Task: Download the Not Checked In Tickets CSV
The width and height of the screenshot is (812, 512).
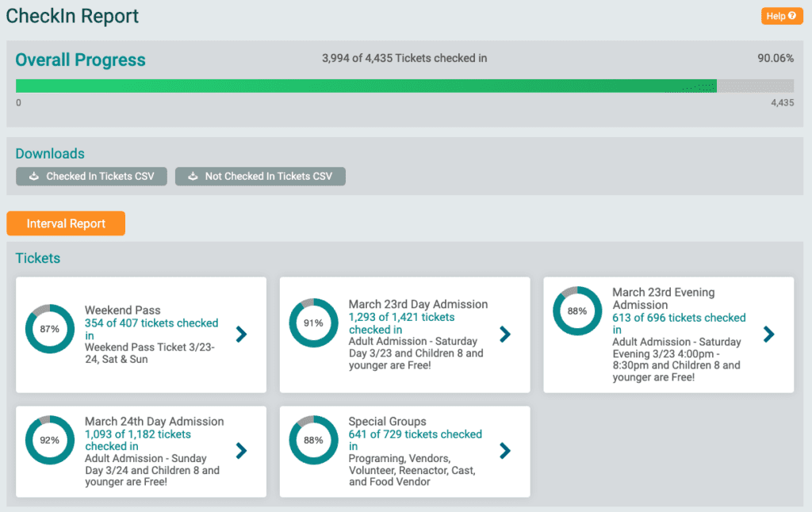Action: click(260, 176)
